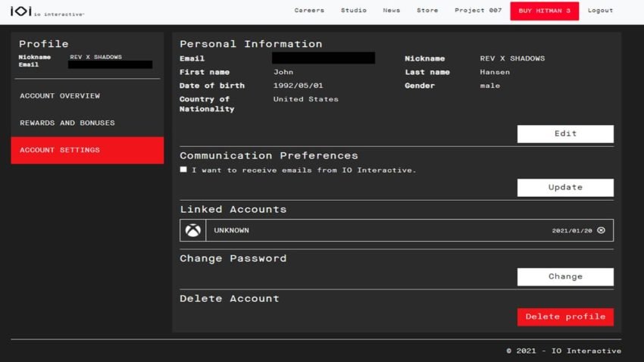Click the 2021 IO Interactive copyright text
This screenshot has width=644, height=362.
[x=564, y=351]
